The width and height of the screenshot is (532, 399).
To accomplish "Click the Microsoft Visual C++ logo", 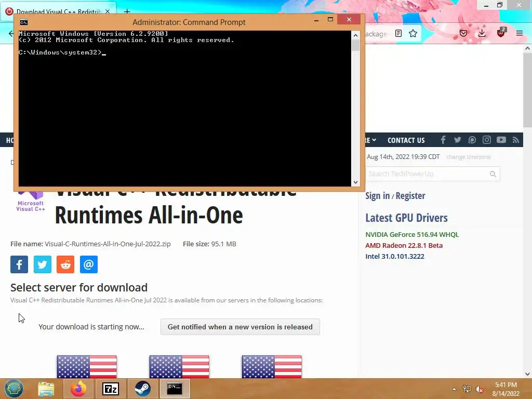I will point(31,202).
